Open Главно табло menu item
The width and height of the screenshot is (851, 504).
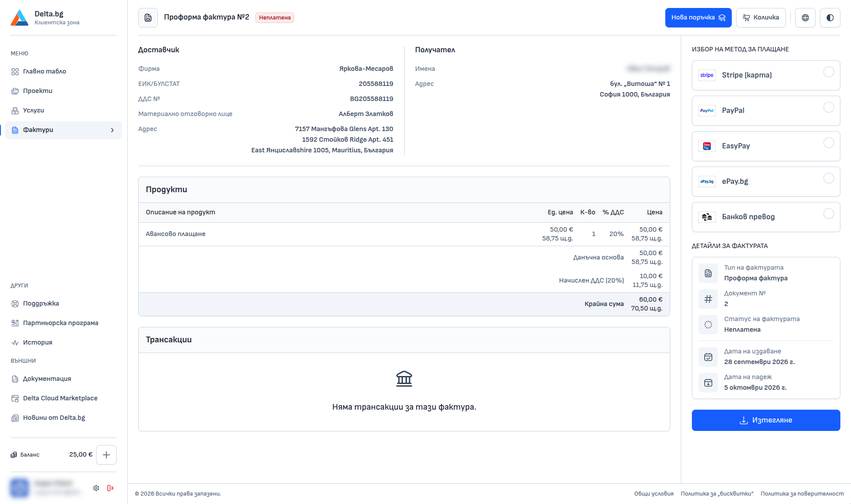63,72
